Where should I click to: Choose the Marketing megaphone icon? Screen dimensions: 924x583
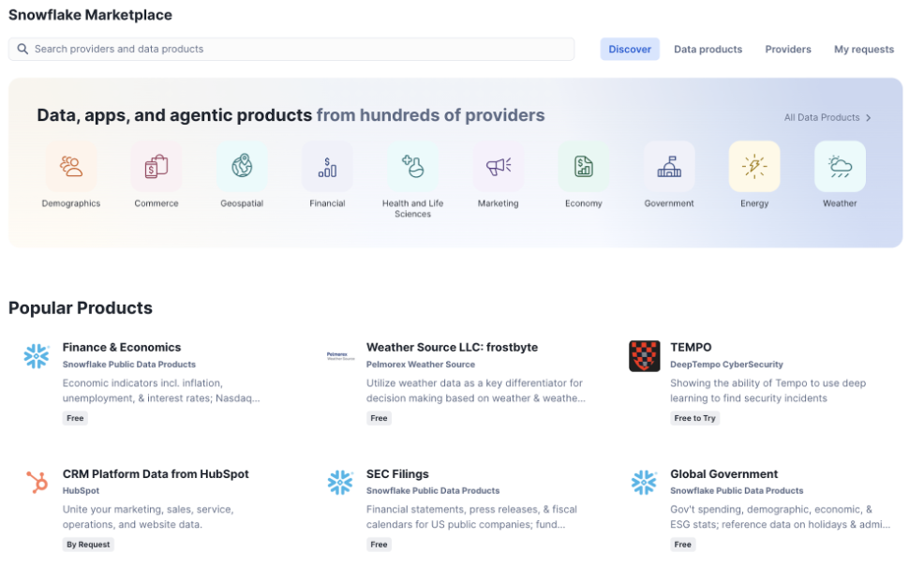[498, 166]
